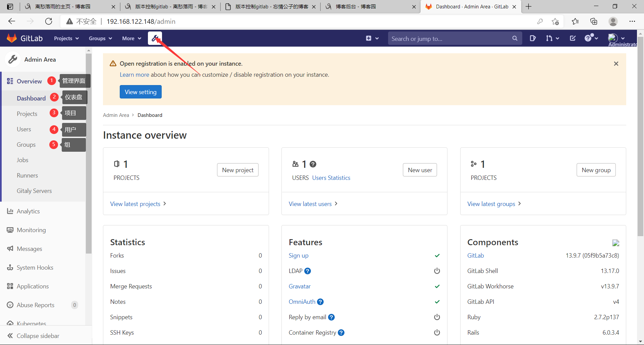Click the browser address bar
Viewport: 644px width, 345px height.
click(312, 21)
